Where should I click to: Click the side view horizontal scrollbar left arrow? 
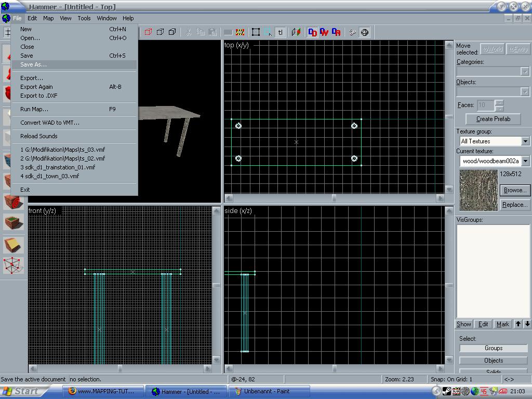(x=229, y=368)
